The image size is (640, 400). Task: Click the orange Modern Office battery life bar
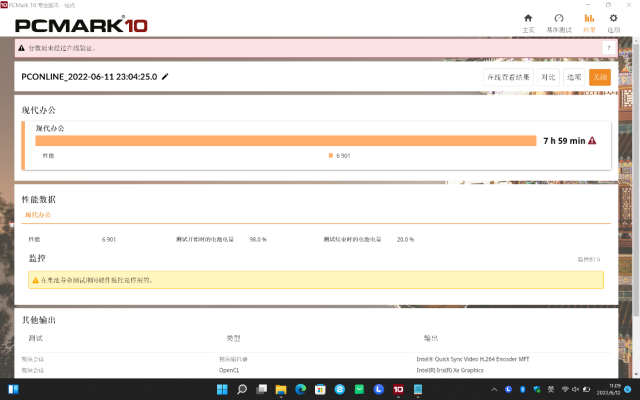pos(286,140)
